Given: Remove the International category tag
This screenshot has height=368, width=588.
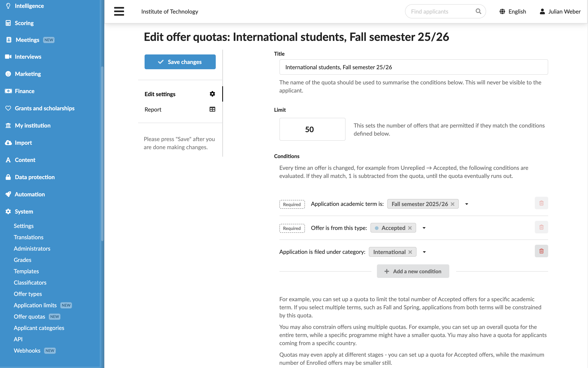Looking at the screenshot, I should click(410, 252).
